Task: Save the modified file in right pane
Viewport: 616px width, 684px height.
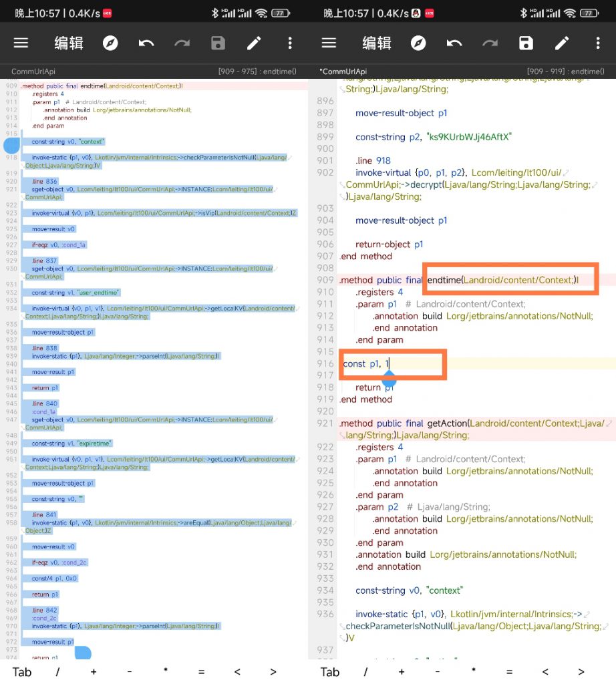Action: (526, 43)
